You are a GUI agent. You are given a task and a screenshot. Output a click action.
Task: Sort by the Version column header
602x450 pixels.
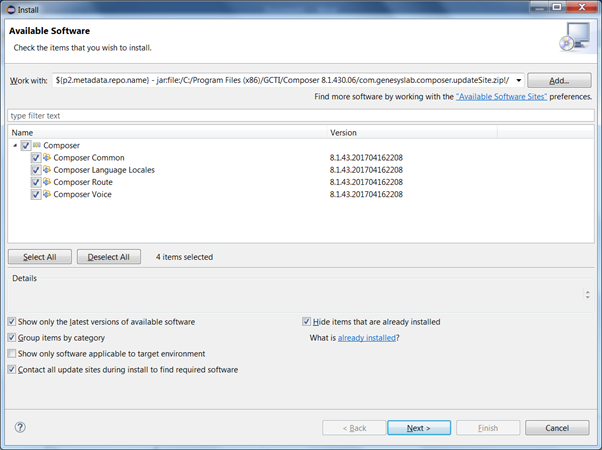[x=412, y=132]
